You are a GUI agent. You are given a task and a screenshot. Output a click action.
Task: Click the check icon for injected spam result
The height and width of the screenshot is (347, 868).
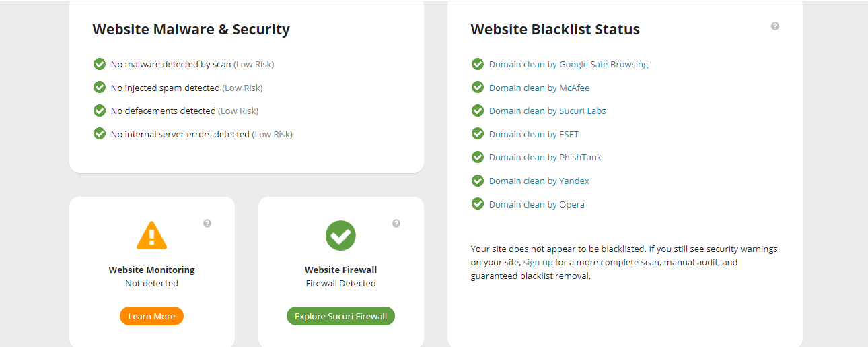tap(100, 88)
